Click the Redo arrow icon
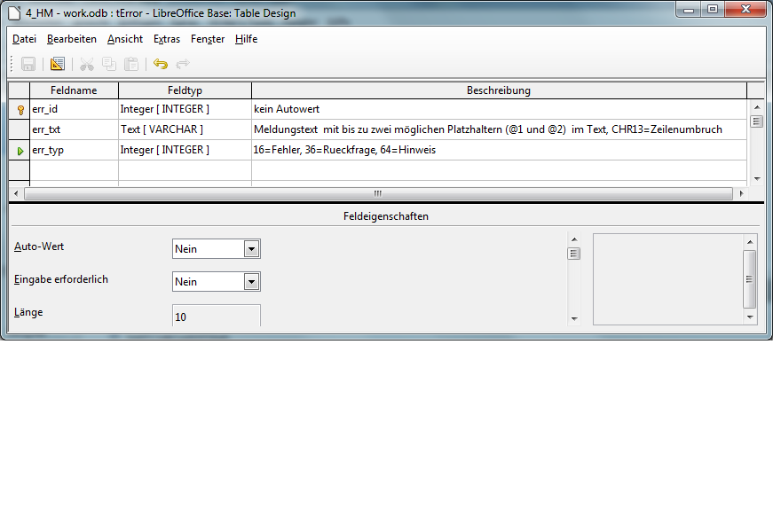This screenshot has height=532, width=773. click(183, 64)
